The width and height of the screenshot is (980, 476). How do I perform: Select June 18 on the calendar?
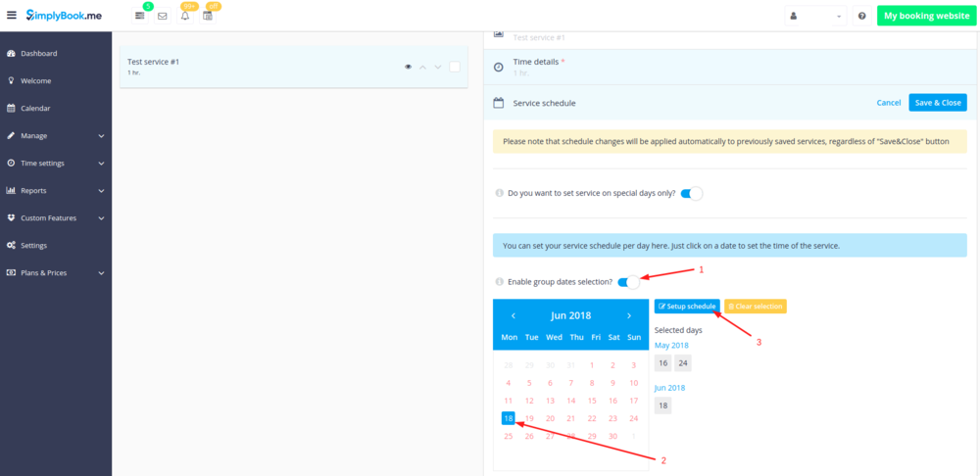point(508,418)
